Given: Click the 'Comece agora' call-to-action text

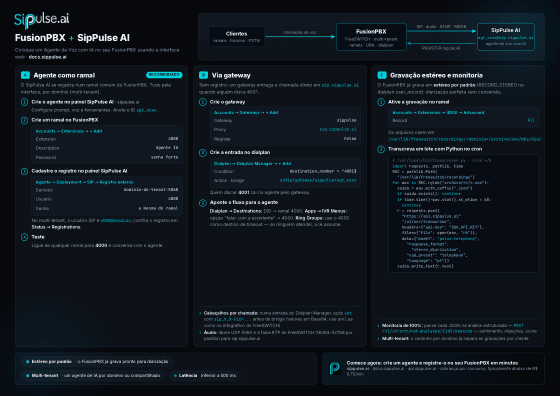Looking at the screenshot, I should tap(432, 363).
